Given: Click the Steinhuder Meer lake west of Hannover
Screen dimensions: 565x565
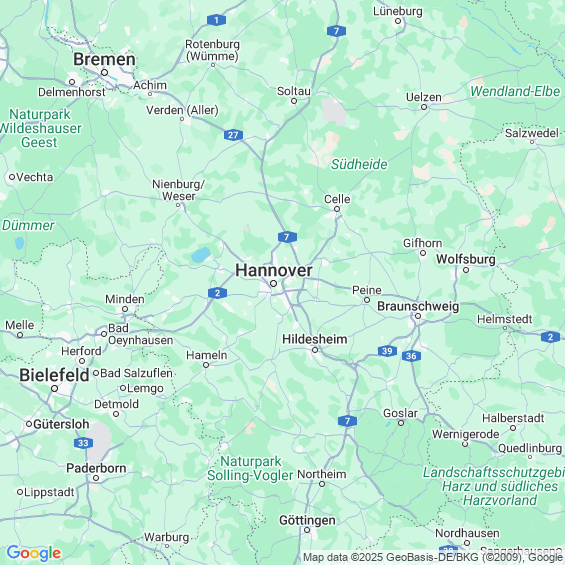Looking at the screenshot, I should (x=201, y=255).
